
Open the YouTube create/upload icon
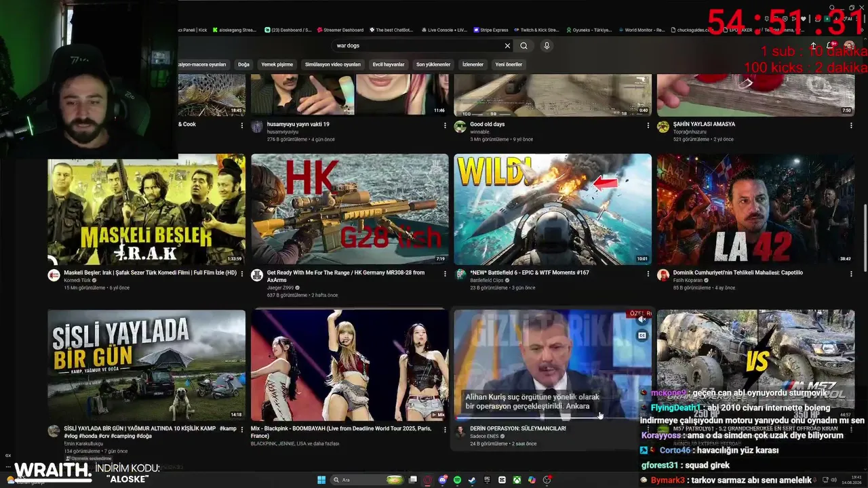(x=814, y=45)
